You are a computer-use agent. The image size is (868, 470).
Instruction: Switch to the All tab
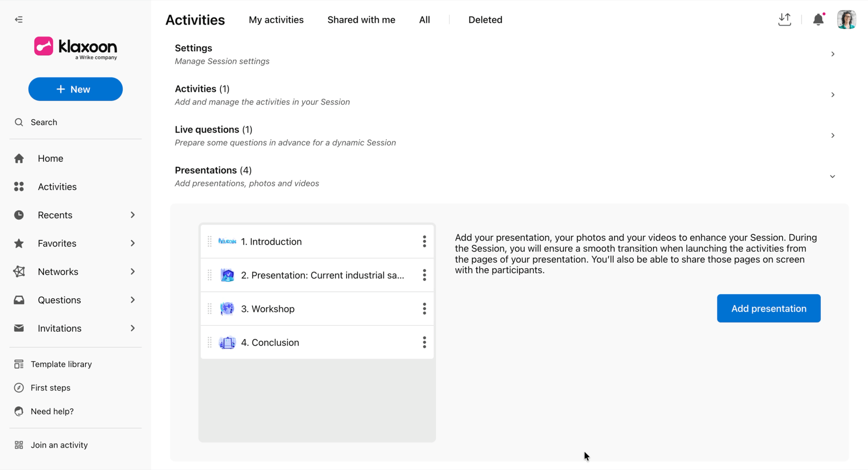(x=424, y=20)
